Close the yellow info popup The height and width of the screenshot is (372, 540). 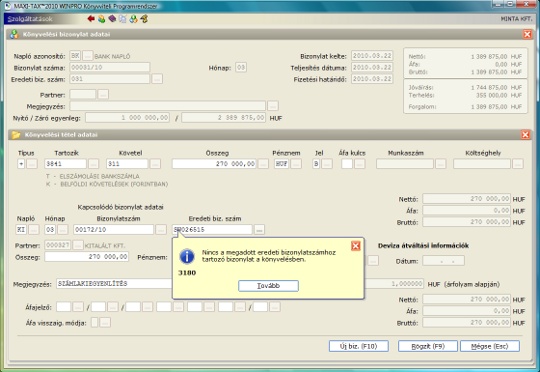pos(356,246)
